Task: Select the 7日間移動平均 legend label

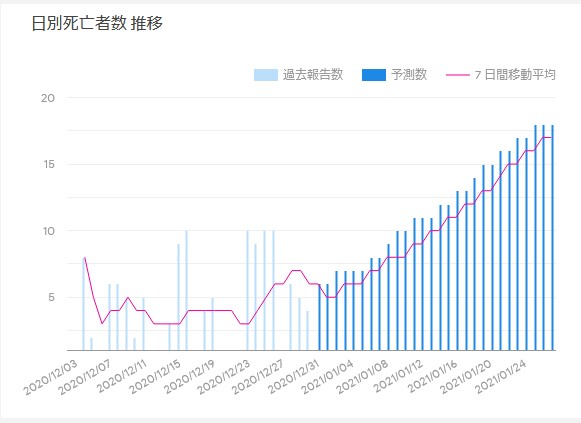Action: [x=515, y=75]
